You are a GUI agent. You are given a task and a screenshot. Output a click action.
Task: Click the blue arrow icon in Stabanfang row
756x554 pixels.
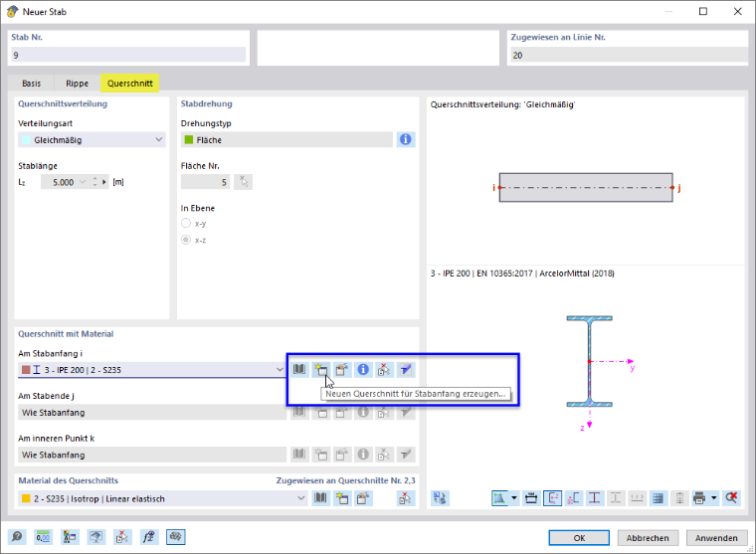pos(406,370)
